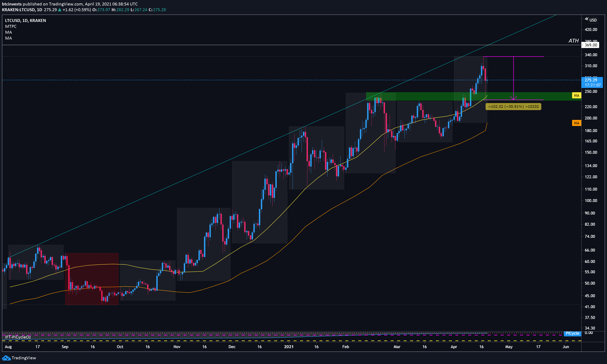607x364 pixels.
Task: Click the Mar label on time axis
Action: [x=397, y=347]
